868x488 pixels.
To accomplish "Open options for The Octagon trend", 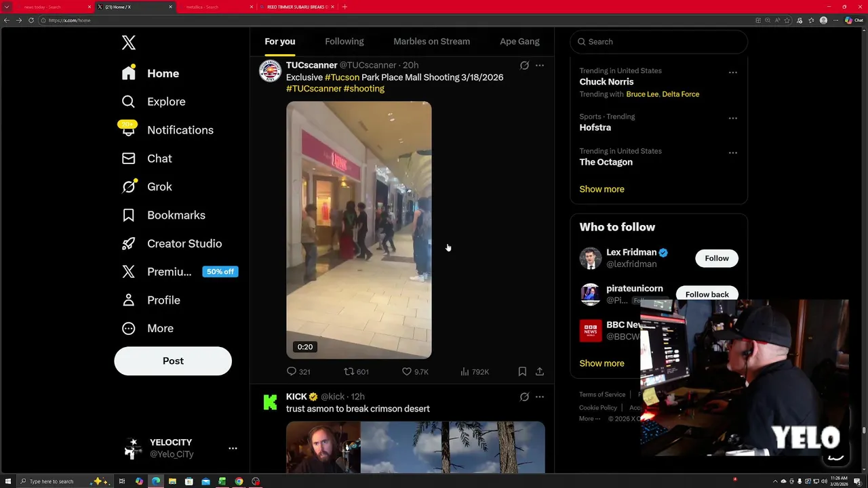I will pos(733,152).
